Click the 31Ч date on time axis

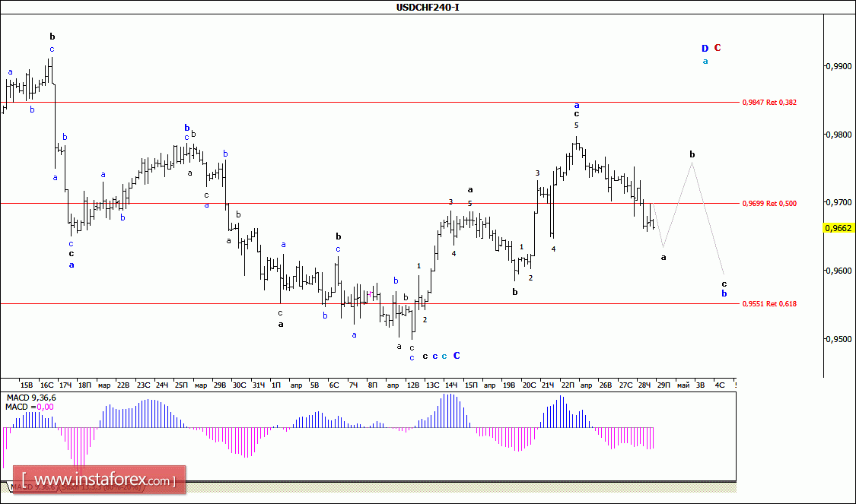[258, 385]
